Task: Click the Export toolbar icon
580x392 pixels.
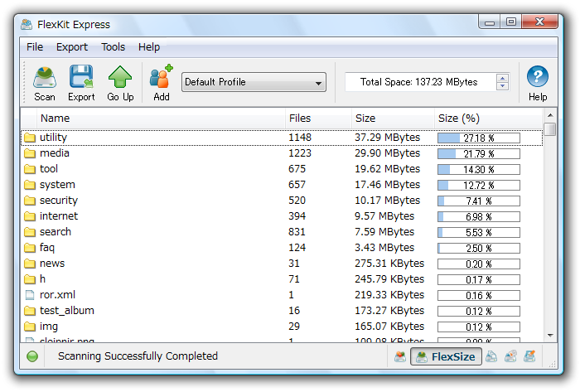Action: 81,76
